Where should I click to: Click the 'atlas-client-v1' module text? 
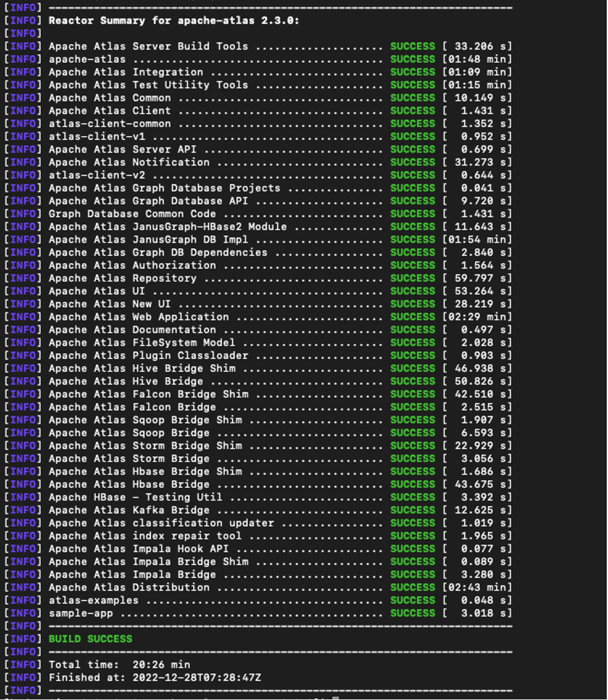[97, 137]
